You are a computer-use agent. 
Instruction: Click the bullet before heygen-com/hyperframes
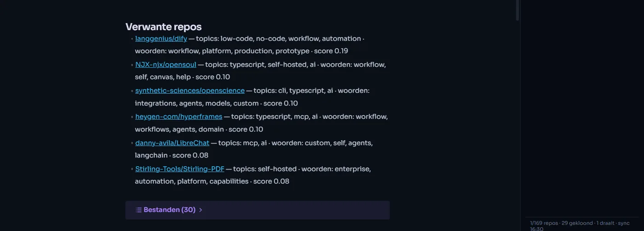(x=132, y=117)
